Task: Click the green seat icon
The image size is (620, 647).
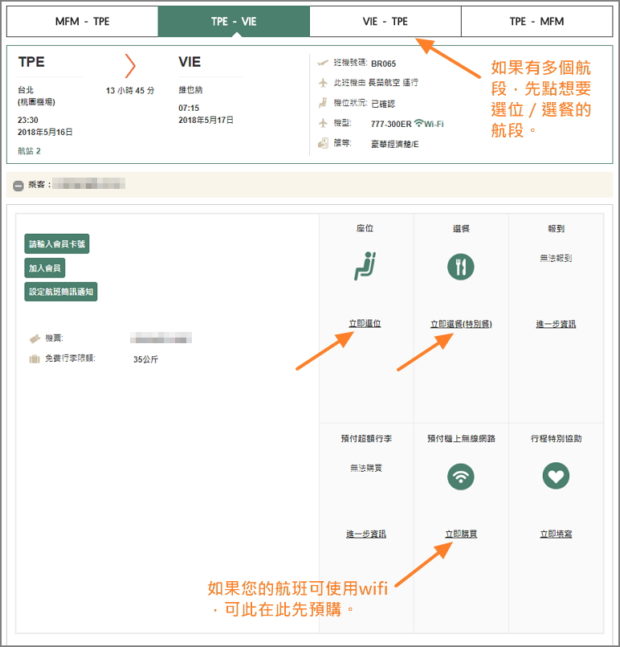Action: pos(365,266)
